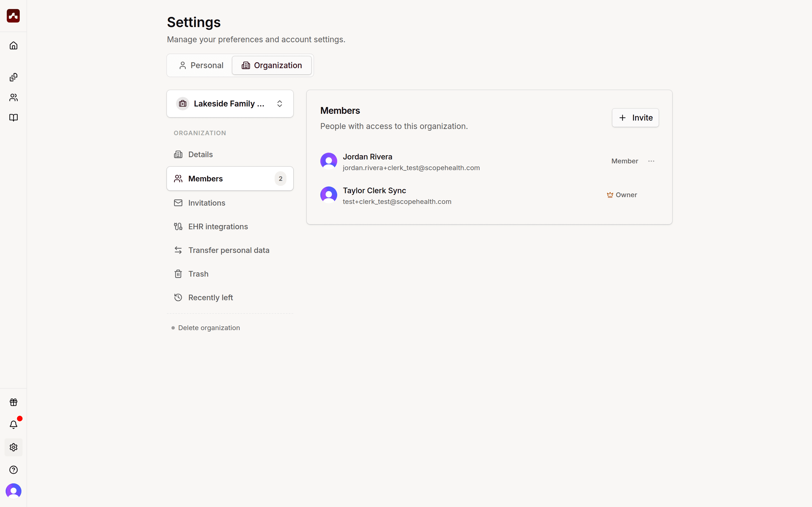Open Jordan Rivera's more options menu
Viewport: 812px width, 507px height.
tap(651, 161)
